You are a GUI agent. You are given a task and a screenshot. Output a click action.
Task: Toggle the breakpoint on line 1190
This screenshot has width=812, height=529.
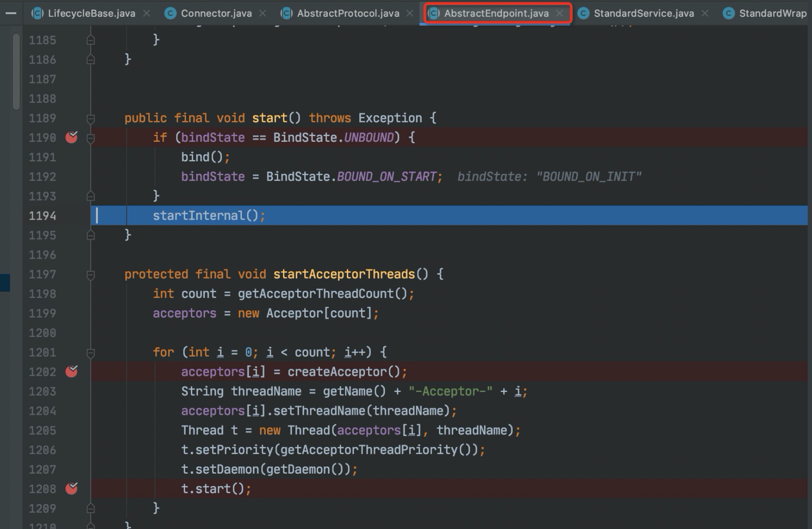72,138
